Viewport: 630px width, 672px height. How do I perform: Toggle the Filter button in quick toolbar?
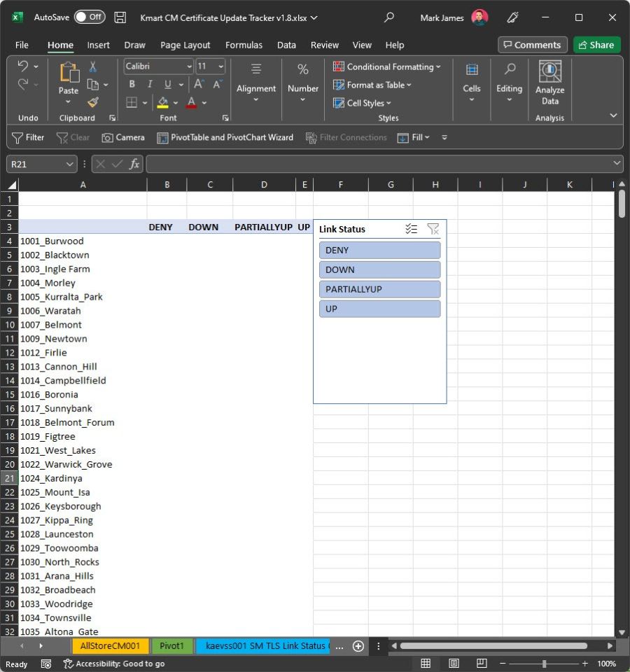[28, 138]
